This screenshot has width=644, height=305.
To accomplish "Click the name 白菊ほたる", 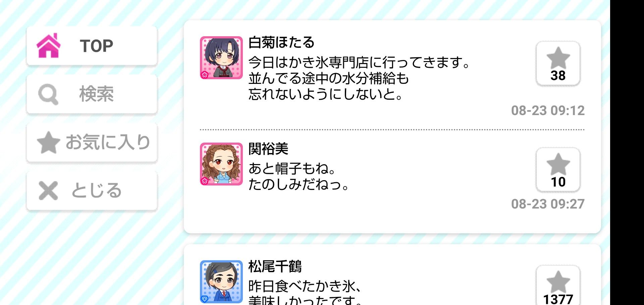I will coord(281,43).
